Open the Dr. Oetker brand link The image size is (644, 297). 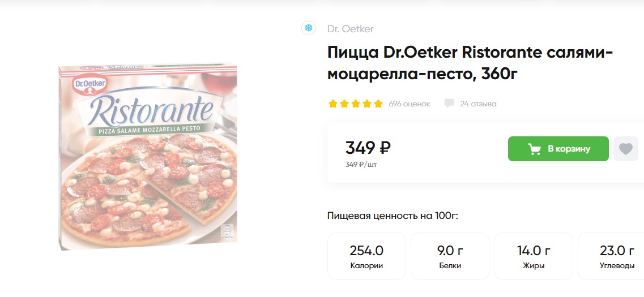pos(350,29)
